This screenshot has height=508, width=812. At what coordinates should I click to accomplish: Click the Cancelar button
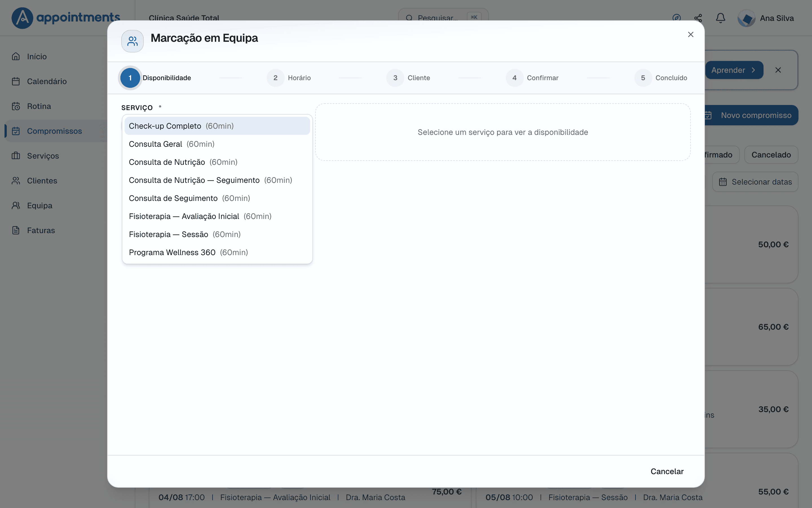pyautogui.click(x=667, y=471)
